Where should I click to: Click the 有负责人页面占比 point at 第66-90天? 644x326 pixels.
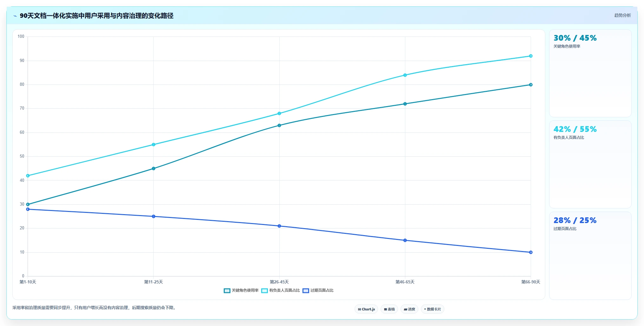pos(531,56)
